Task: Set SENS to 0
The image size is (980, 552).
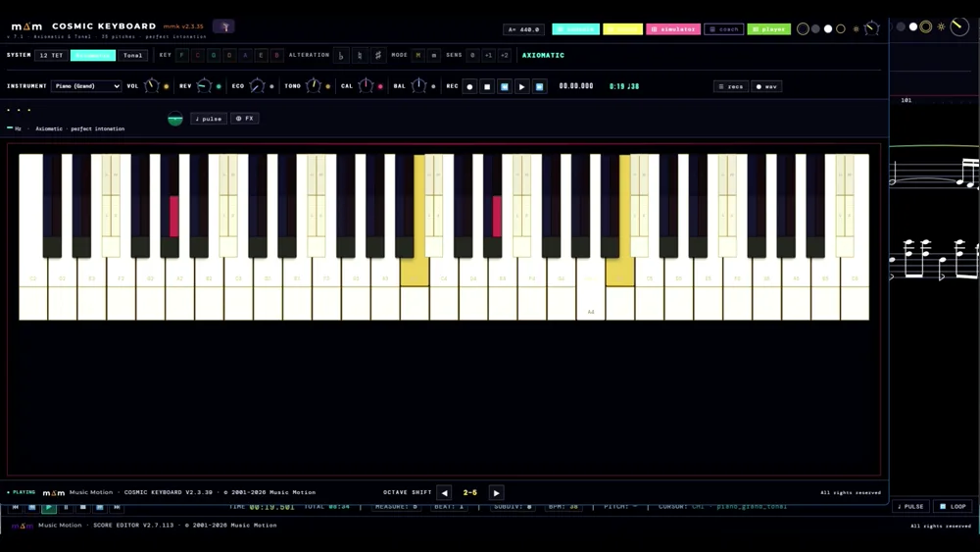Action: 472,55
